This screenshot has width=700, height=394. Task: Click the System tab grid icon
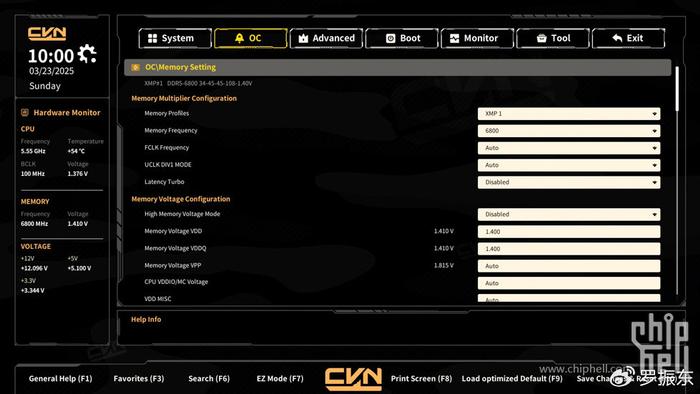pos(153,38)
